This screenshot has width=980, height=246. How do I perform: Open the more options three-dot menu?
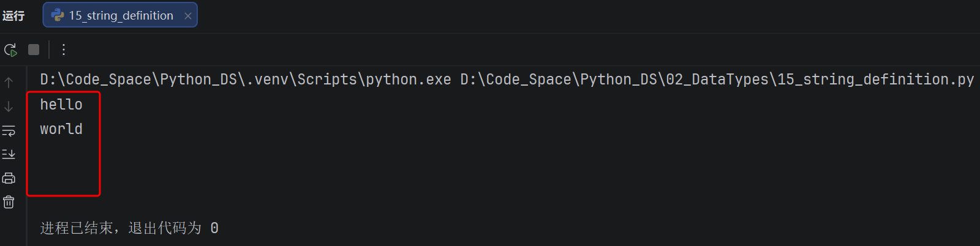(x=64, y=50)
